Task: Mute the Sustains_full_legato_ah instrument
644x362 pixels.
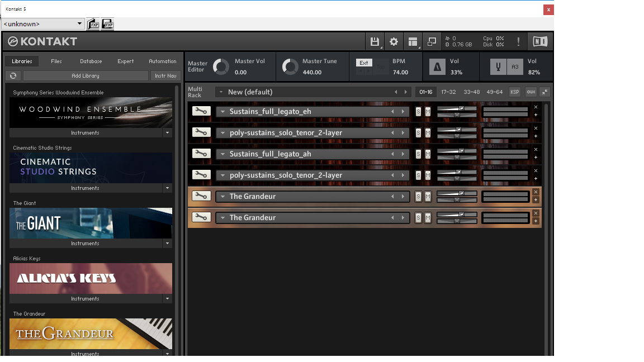Action: click(428, 154)
